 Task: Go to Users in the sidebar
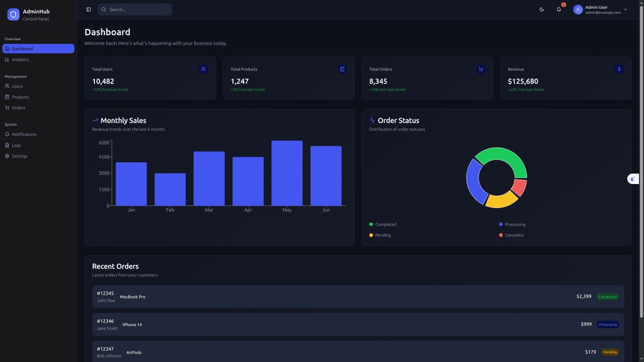point(17,86)
